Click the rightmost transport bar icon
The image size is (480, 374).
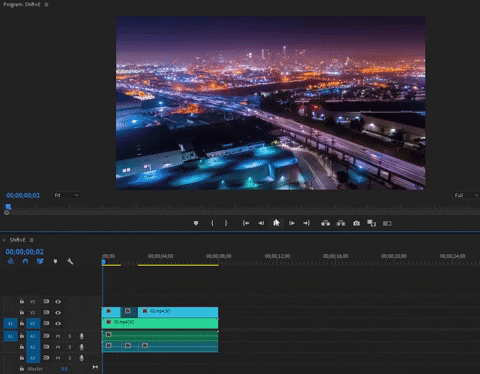click(x=387, y=223)
